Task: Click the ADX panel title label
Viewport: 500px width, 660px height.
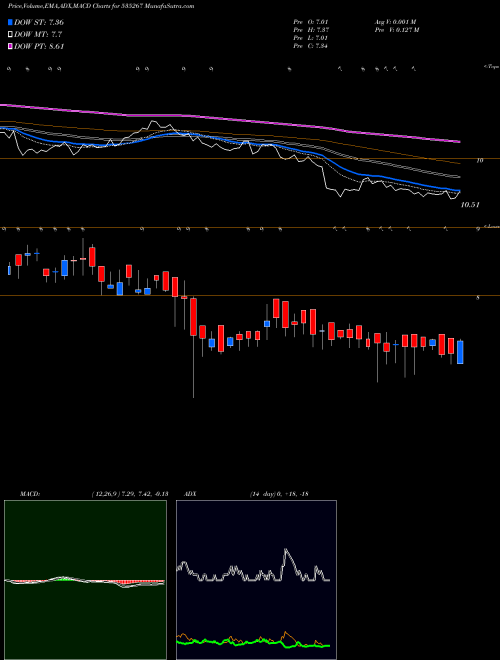Action: click(x=191, y=494)
